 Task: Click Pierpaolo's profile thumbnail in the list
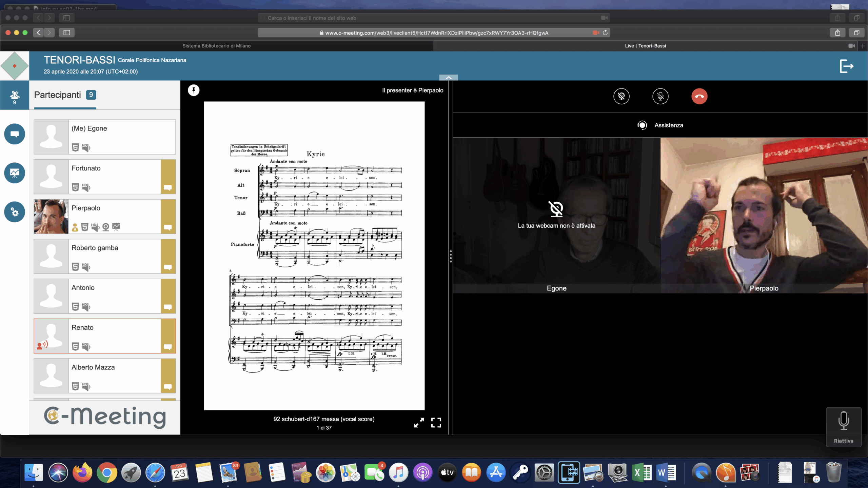coord(51,217)
